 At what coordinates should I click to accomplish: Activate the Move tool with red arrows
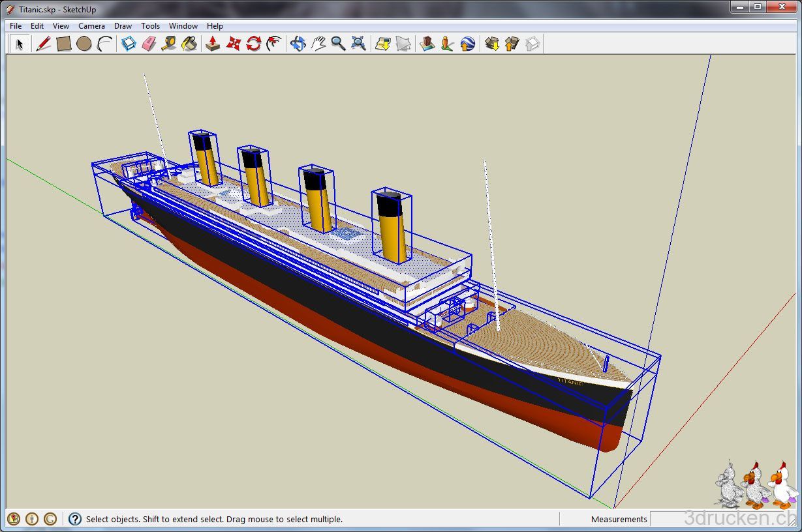[234, 44]
